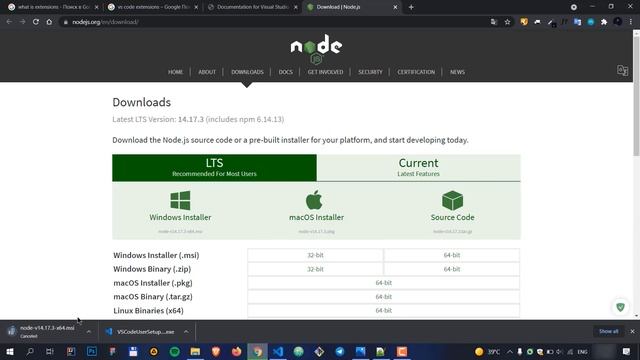The image size is (640, 360).
Task: Click the Source Code text link
Action: (x=452, y=217)
